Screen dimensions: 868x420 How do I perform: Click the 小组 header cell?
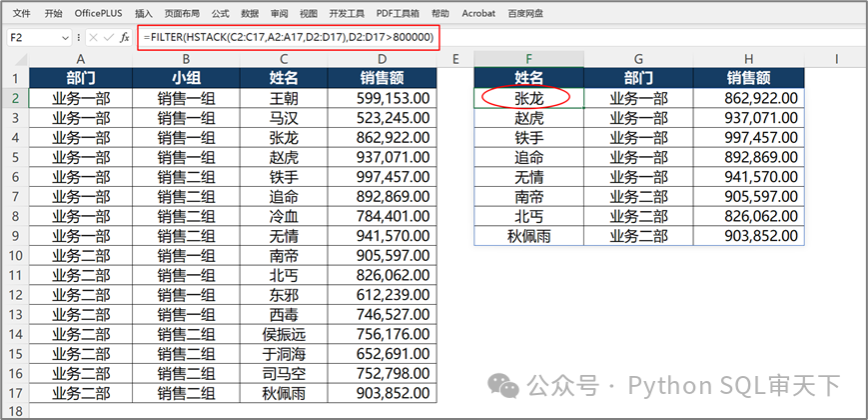tap(187, 78)
